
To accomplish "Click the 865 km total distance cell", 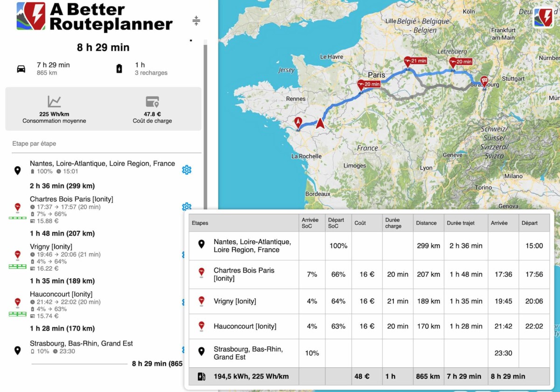I will point(428,377).
